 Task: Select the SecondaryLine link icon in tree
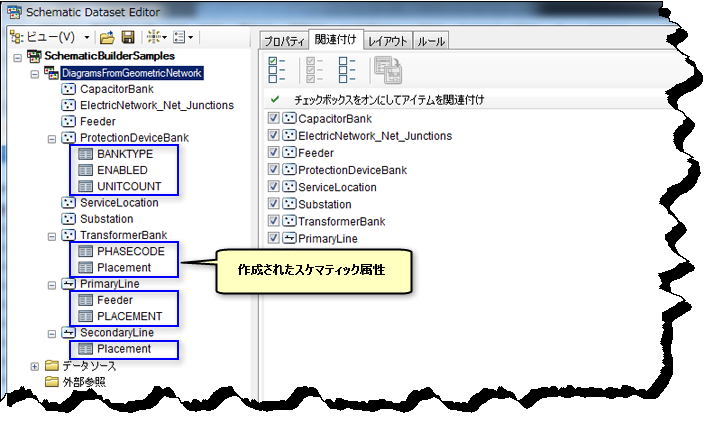tap(68, 332)
